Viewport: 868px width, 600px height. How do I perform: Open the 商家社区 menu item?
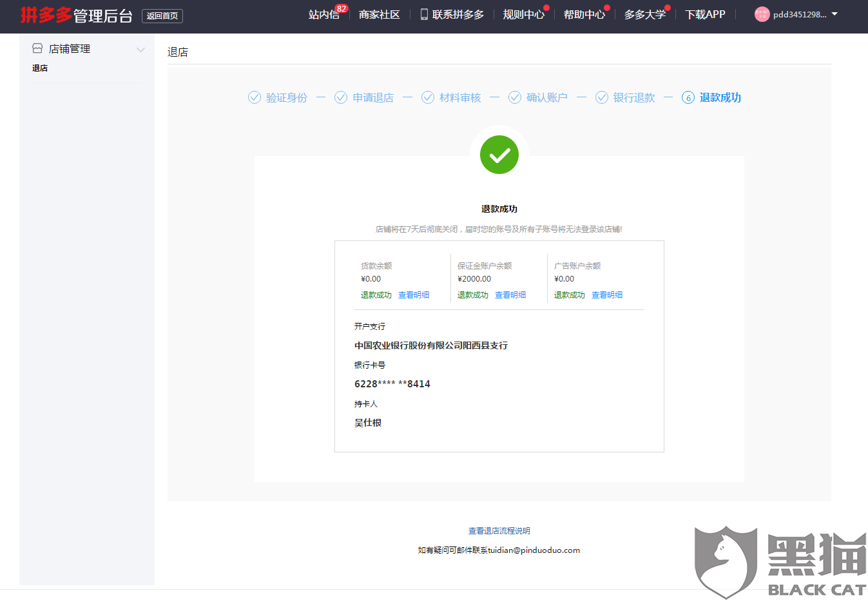point(380,14)
